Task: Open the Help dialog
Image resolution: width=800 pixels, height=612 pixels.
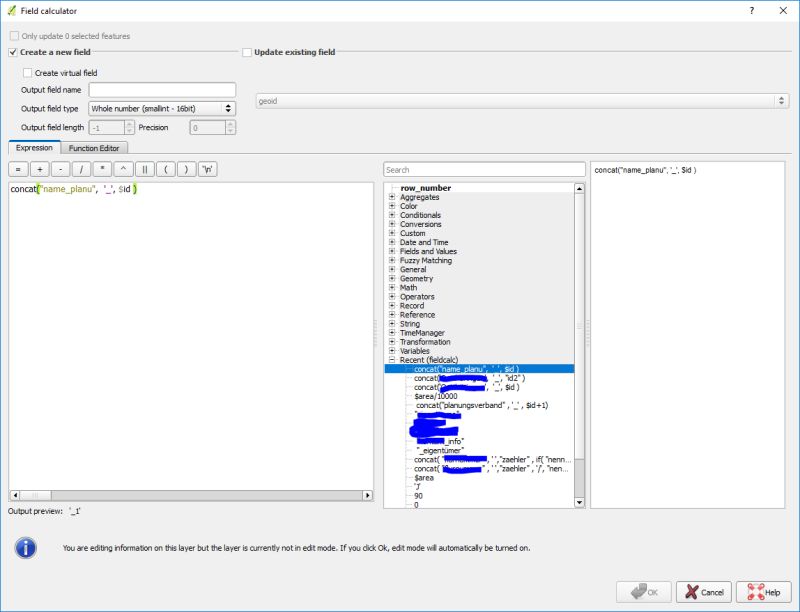Action: pyautogui.click(x=764, y=590)
